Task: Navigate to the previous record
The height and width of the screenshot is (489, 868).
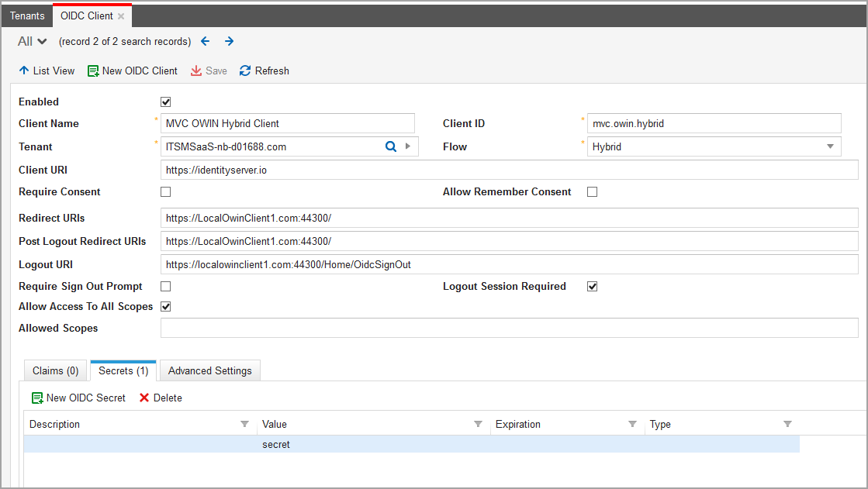Action: point(205,41)
